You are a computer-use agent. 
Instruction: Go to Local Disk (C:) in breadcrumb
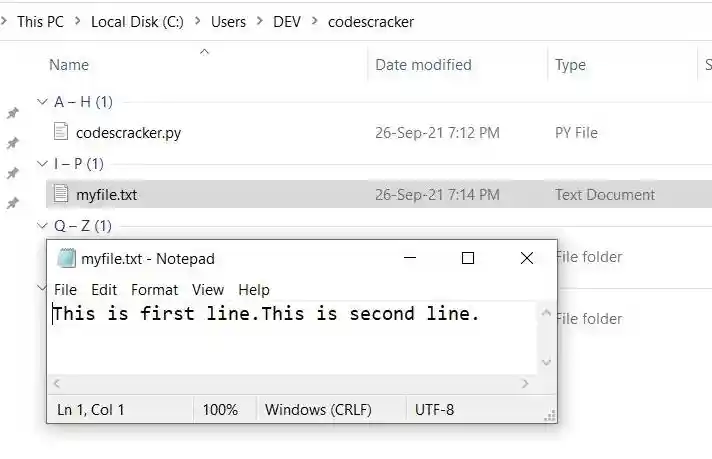(130, 21)
